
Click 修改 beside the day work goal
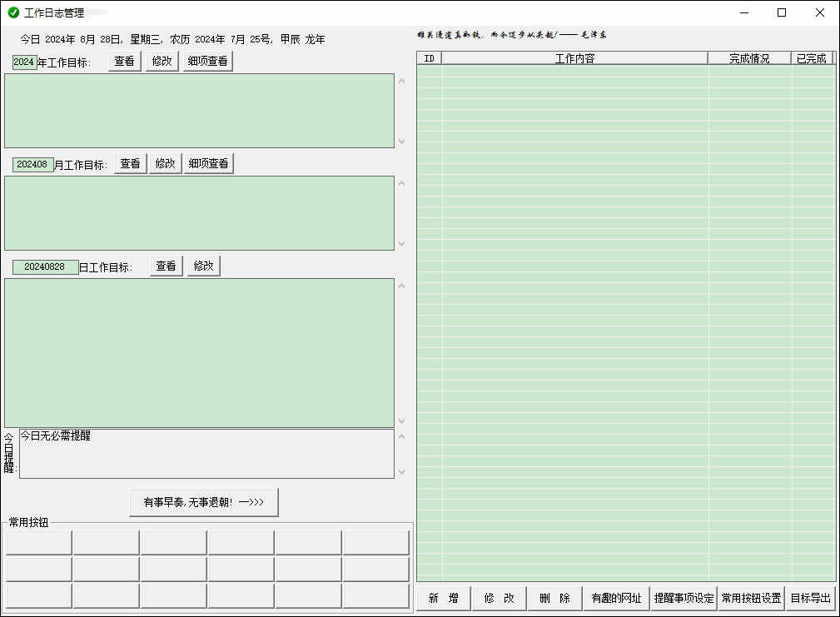pyautogui.click(x=203, y=265)
